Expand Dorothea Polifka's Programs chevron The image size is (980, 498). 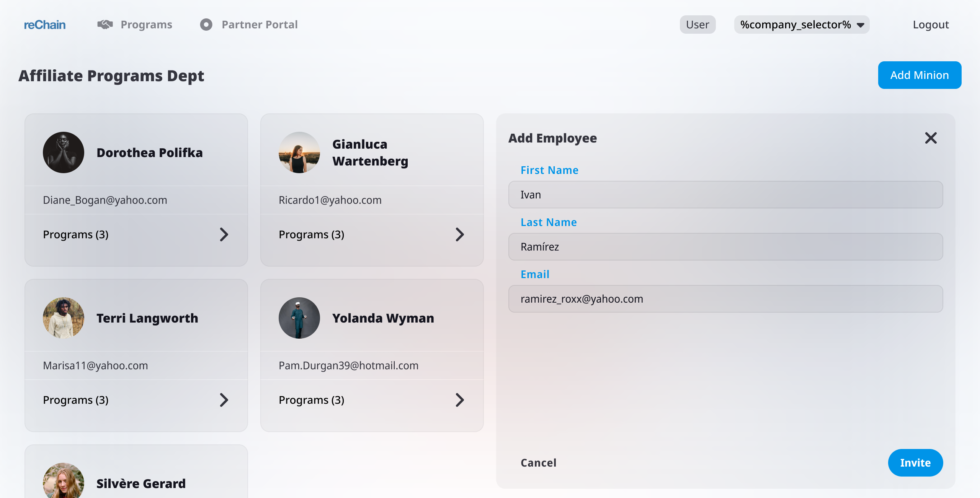click(x=224, y=234)
